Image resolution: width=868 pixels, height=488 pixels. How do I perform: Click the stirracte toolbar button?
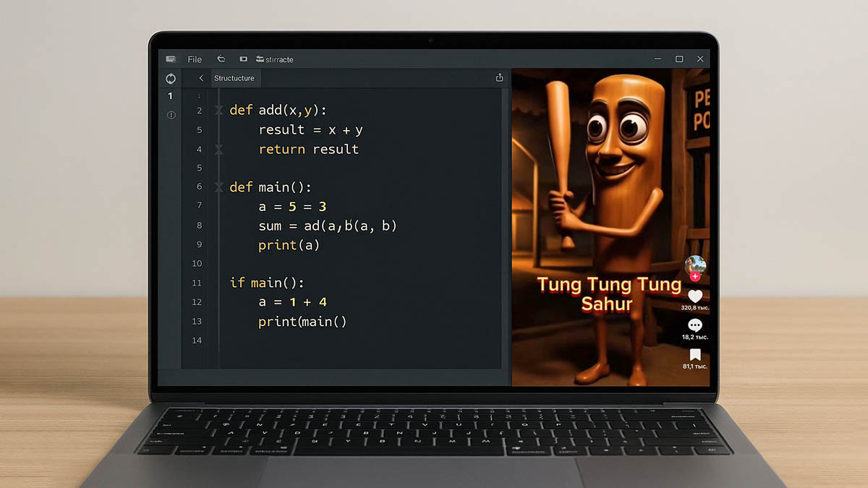275,59
